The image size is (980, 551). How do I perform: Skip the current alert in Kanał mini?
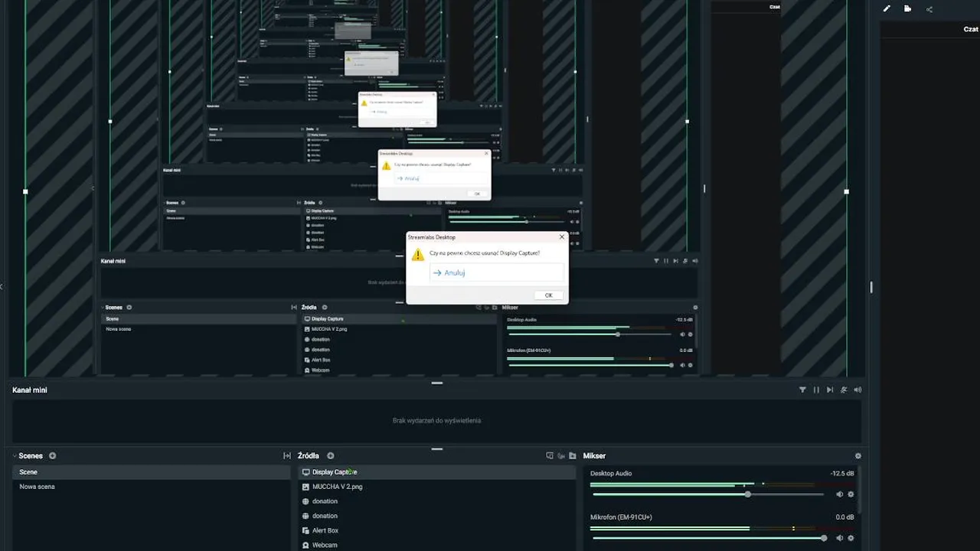pyautogui.click(x=830, y=390)
